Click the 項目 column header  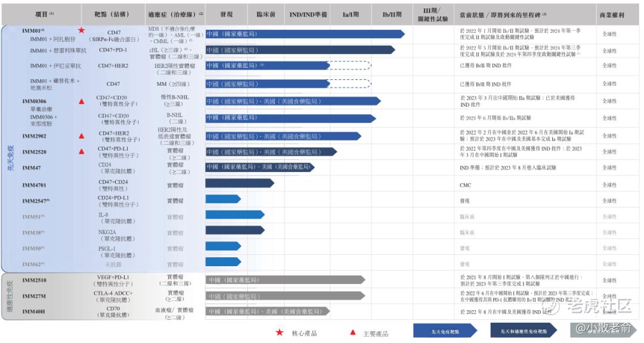[44, 14]
